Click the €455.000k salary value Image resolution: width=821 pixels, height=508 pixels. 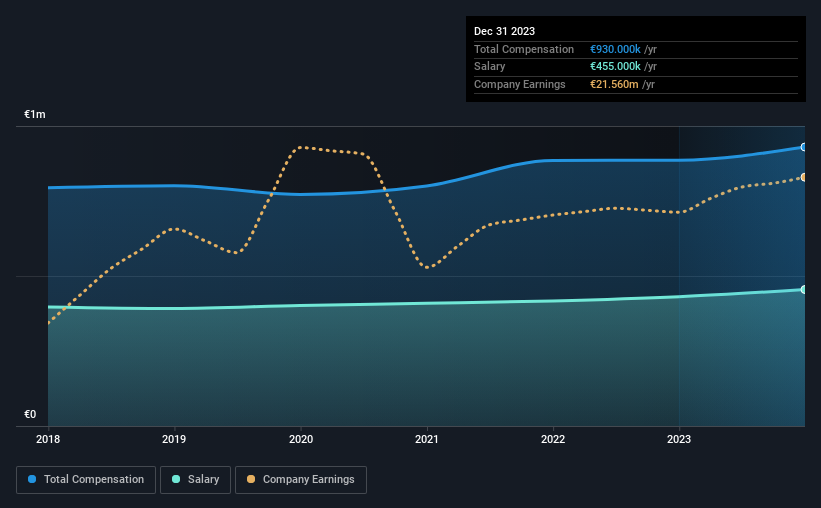click(x=615, y=67)
